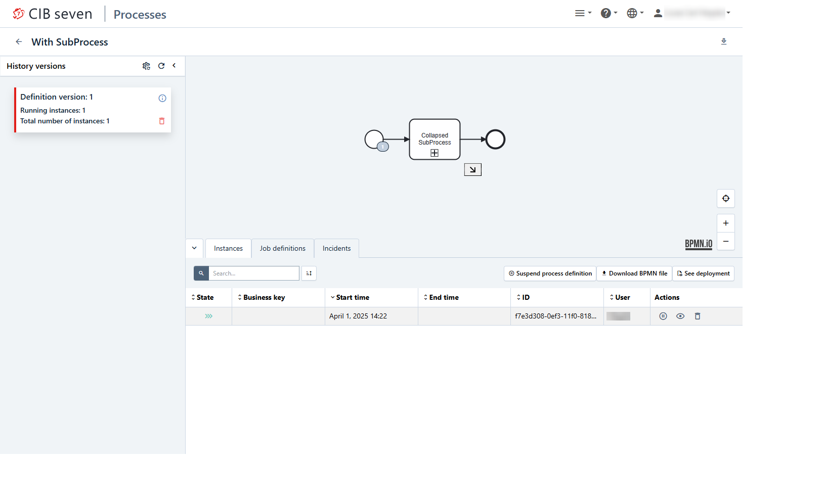825x504 pixels.
Task: Open the hamburger menu dropdown
Action: 583,13
